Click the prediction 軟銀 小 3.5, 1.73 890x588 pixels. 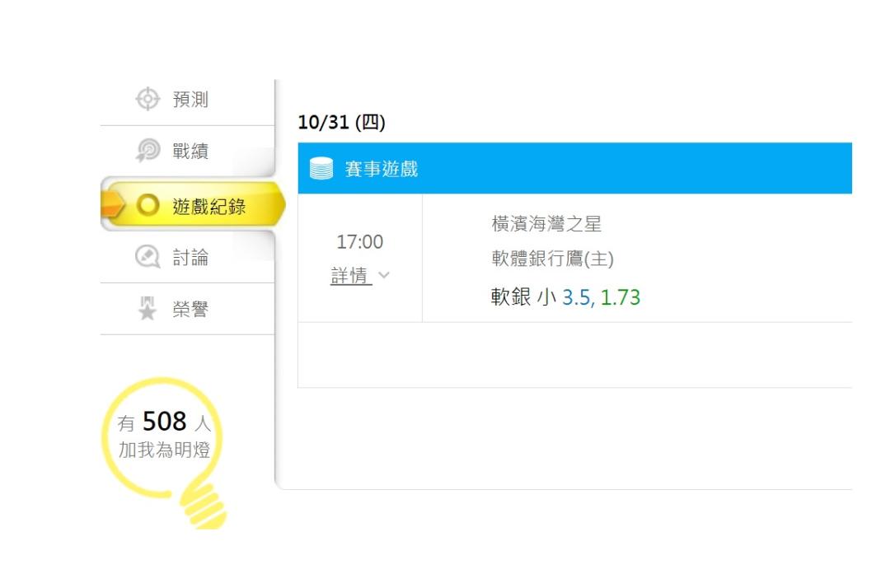(x=566, y=297)
